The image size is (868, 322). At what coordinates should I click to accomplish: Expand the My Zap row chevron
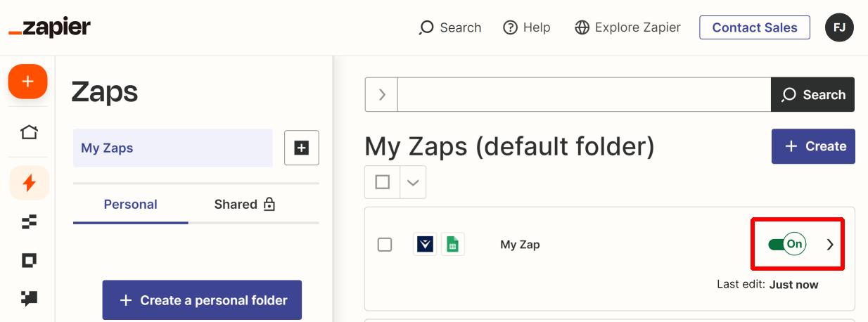[830, 245]
